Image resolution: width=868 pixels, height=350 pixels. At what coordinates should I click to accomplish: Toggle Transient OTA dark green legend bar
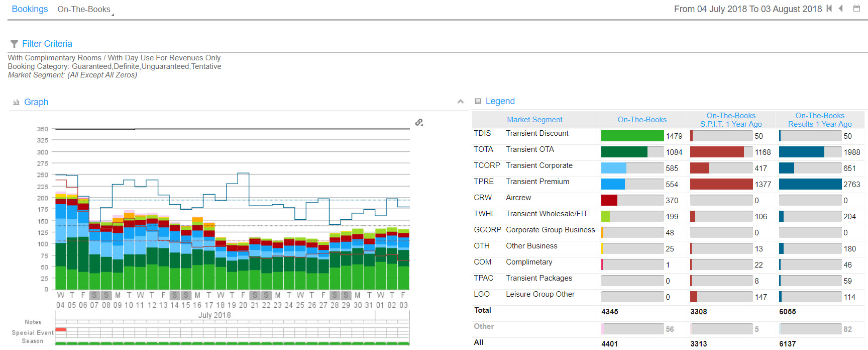(624, 152)
